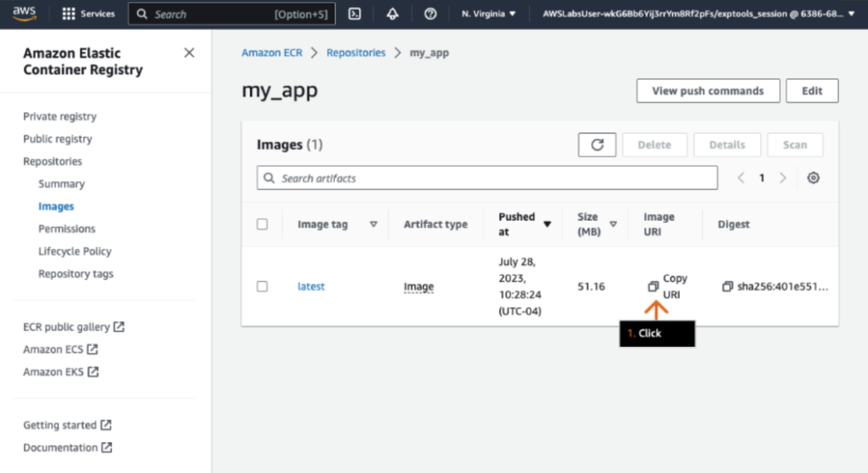
Task: Click page number 1
Action: coord(762,178)
